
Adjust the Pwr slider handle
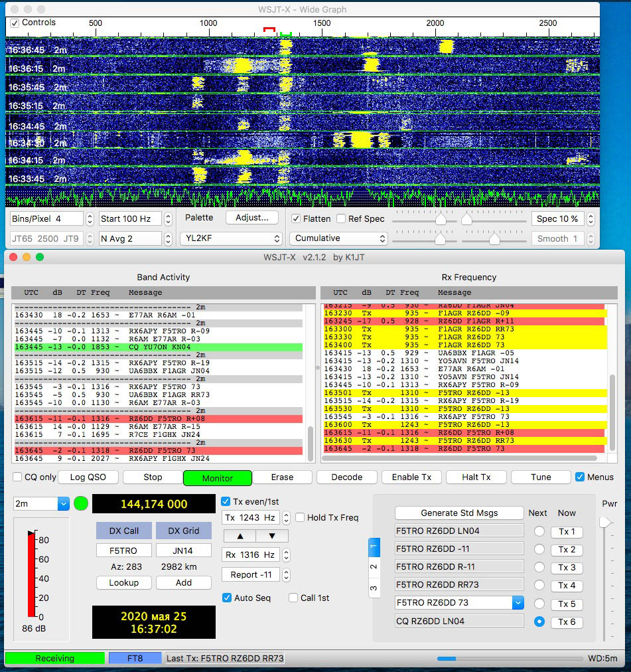[605, 523]
